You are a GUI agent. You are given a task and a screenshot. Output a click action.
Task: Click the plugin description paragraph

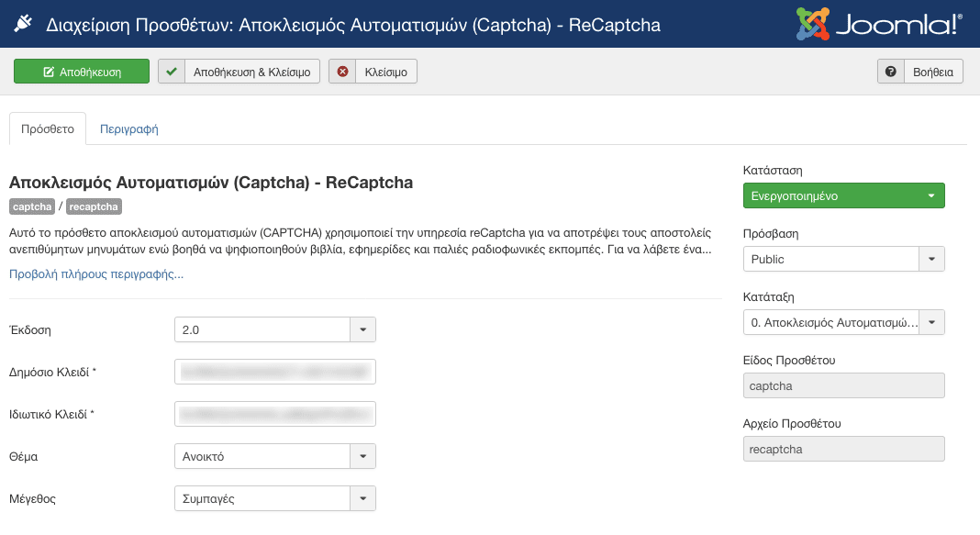pyautogui.click(x=361, y=241)
